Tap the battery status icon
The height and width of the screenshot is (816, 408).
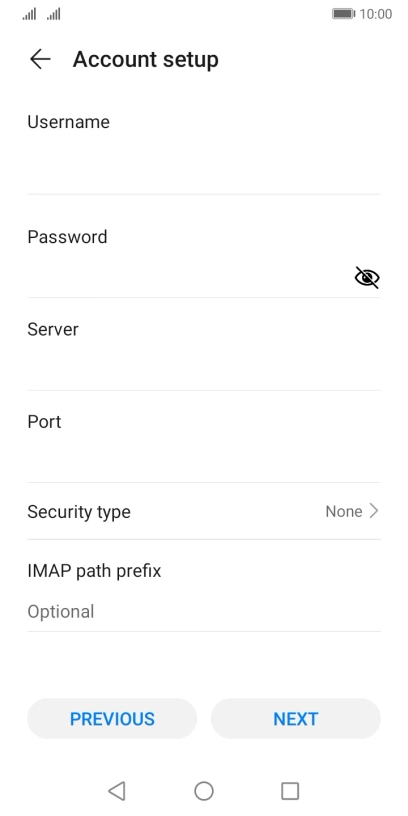click(x=343, y=14)
